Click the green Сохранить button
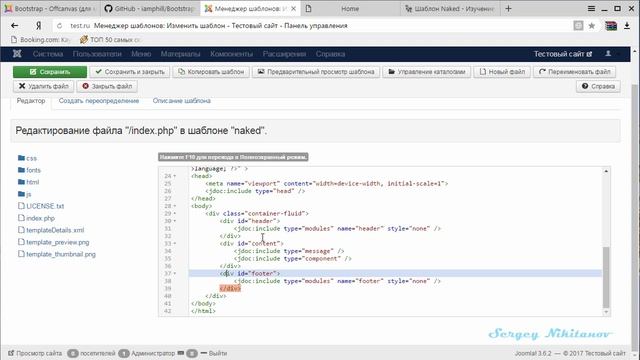Viewport: 640px width, 360px height. [x=50, y=72]
